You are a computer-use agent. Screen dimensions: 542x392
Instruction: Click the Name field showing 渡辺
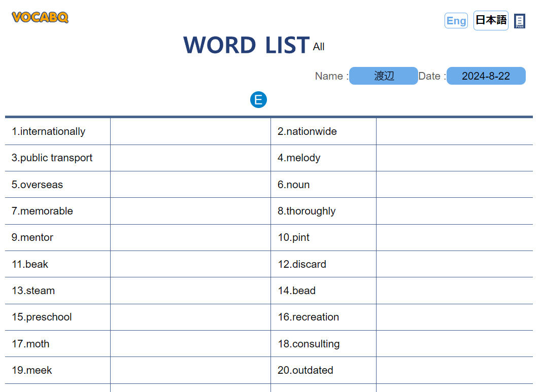point(384,76)
